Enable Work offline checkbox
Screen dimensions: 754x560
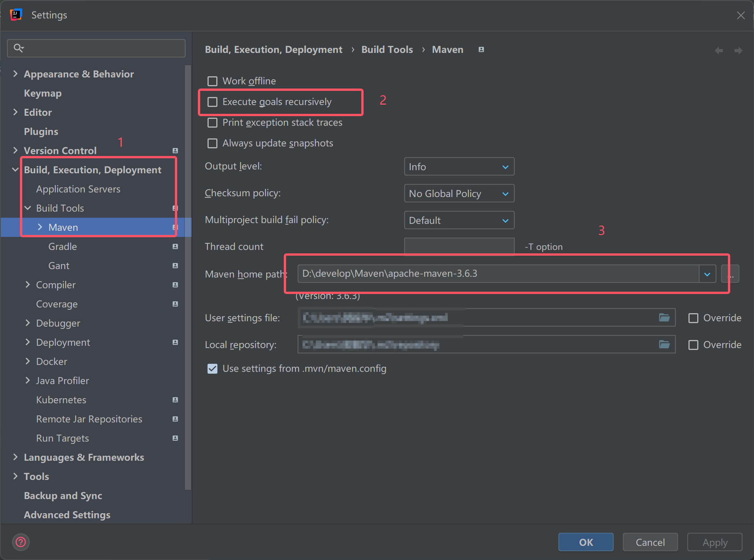coord(212,81)
